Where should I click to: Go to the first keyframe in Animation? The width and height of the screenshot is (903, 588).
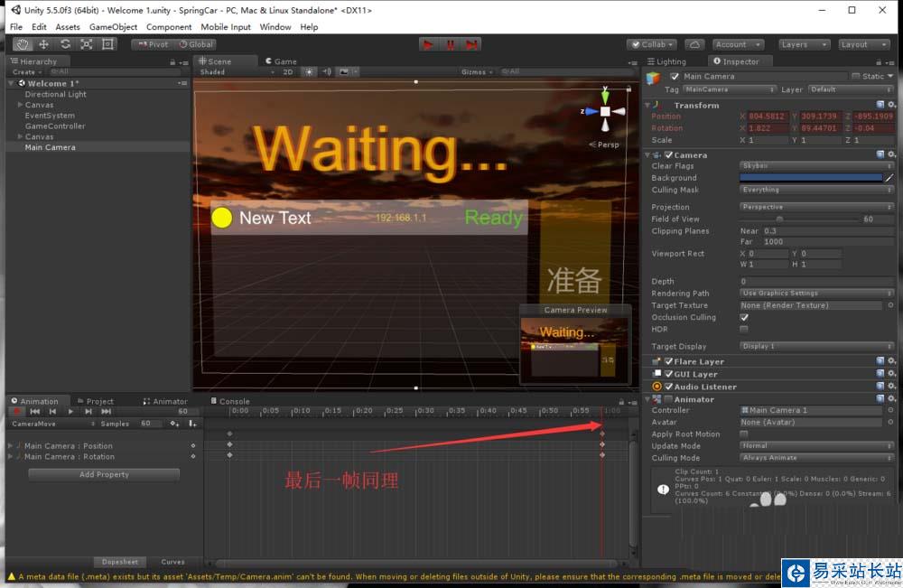pos(35,411)
